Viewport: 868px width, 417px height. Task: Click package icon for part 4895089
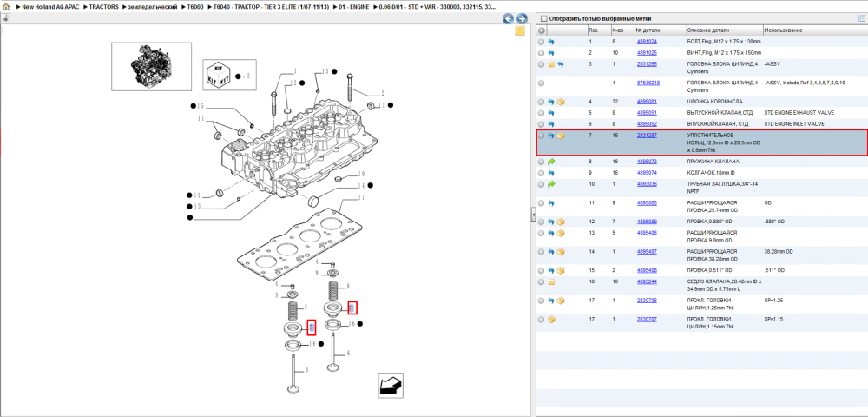(560, 222)
